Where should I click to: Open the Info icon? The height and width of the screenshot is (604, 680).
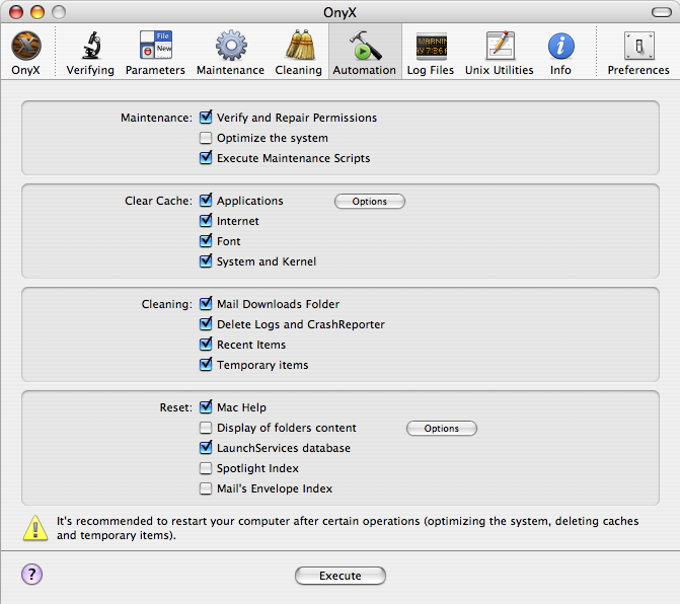click(x=561, y=46)
